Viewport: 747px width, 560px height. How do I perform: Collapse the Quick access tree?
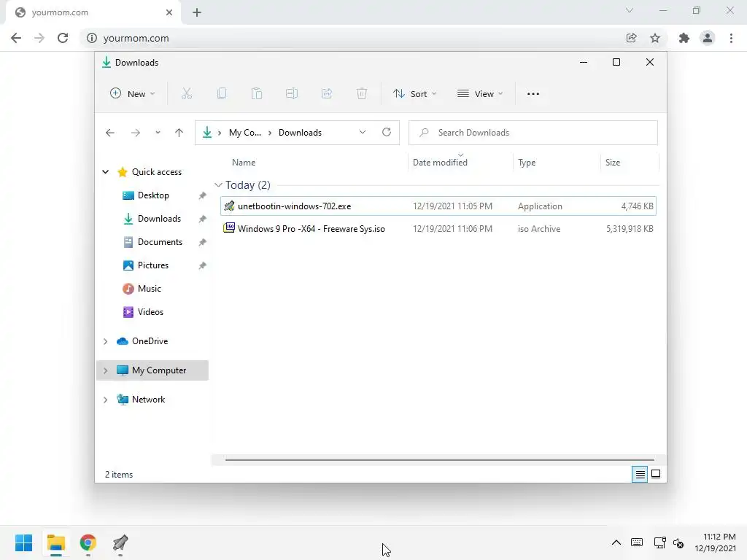105,172
